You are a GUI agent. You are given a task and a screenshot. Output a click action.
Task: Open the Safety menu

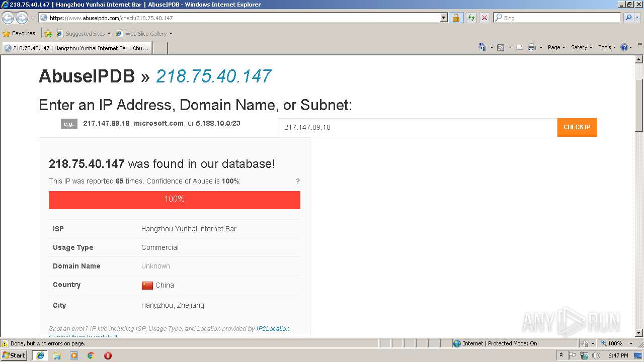point(582,47)
